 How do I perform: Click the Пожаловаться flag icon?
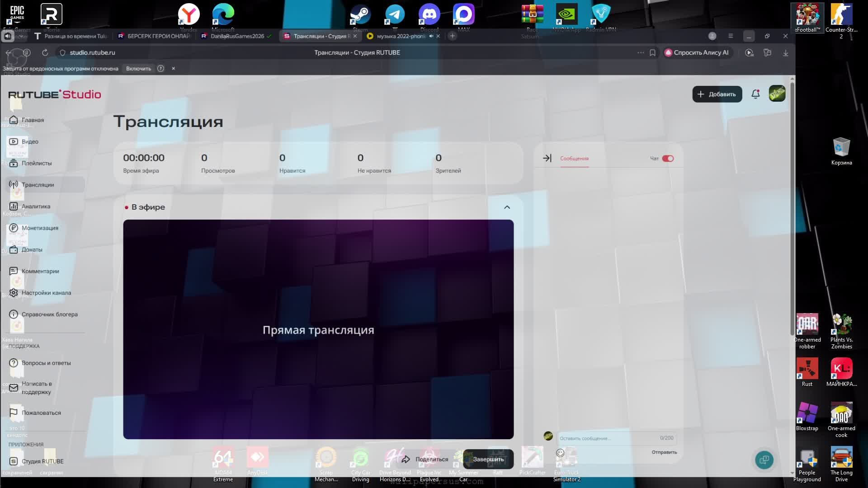click(14, 413)
